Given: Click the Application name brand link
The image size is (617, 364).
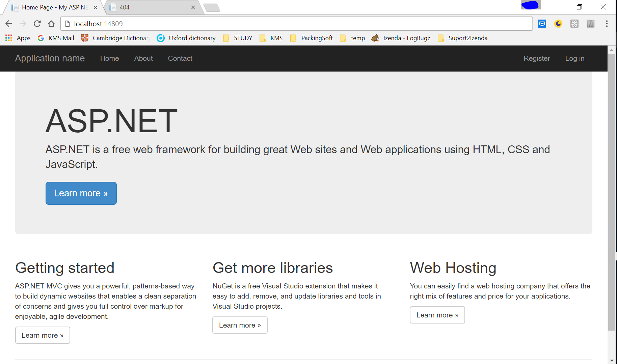Looking at the screenshot, I should tap(50, 58).
